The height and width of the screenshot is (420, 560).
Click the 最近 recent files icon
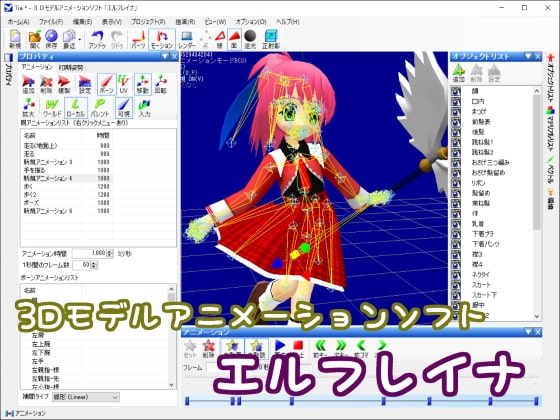pos(69,39)
